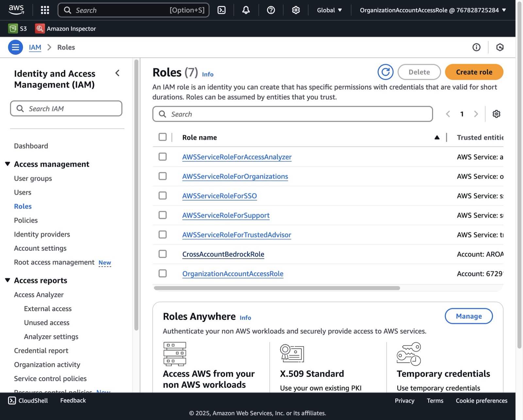The width and height of the screenshot is (523, 420).
Task: Check AWSServiceRoleForSSO row checkbox
Action: [x=162, y=195]
